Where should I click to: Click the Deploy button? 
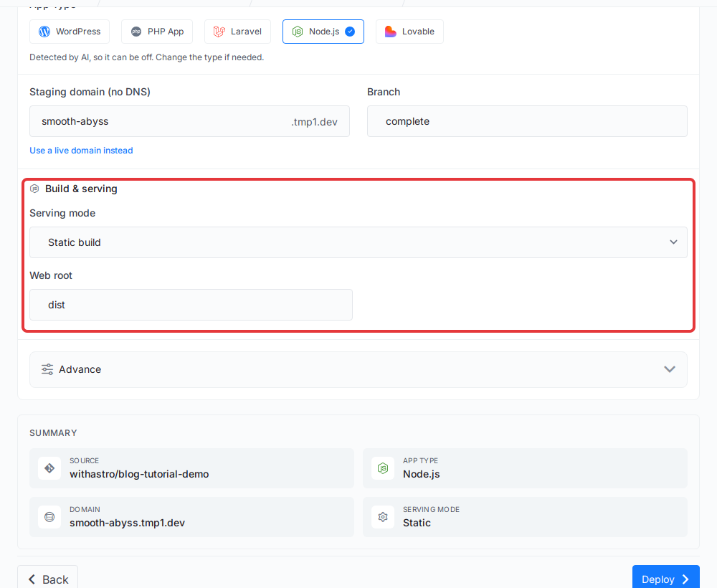point(666,579)
